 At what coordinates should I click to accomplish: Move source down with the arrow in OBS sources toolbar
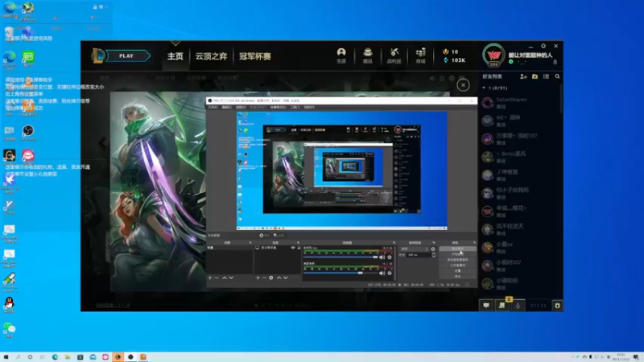[x=286, y=278]
